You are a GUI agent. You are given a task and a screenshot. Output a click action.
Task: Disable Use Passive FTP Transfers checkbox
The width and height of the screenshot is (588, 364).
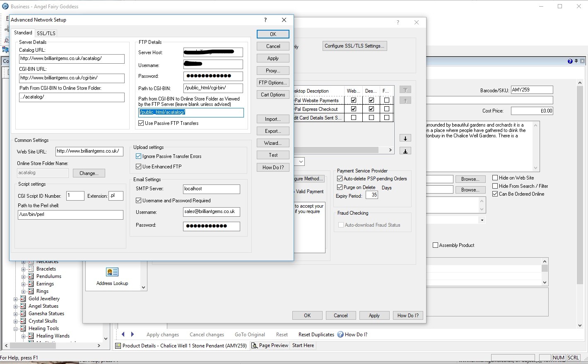[141, 123]
